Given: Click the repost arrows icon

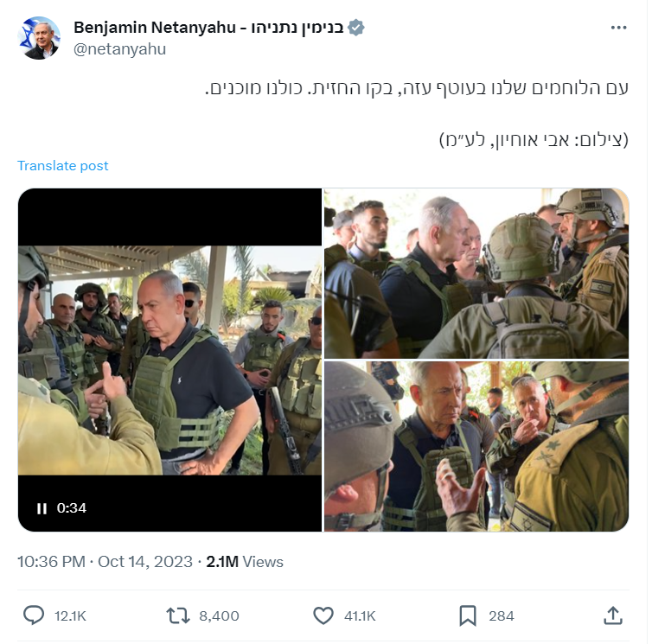Looking at the screenshot, I should [178, 615].
